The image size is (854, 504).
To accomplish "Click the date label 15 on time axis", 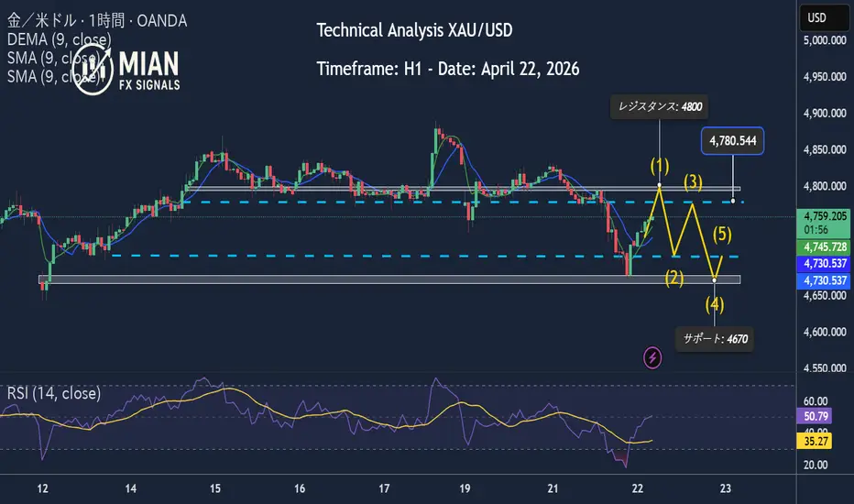I will tap(215, 488).
